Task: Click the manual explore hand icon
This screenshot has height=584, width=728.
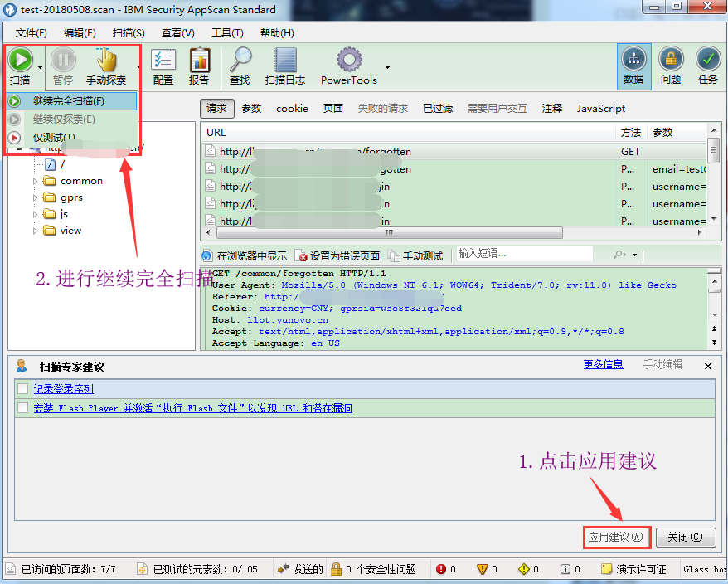Action: pyautogui.click(x=106, y=60)
